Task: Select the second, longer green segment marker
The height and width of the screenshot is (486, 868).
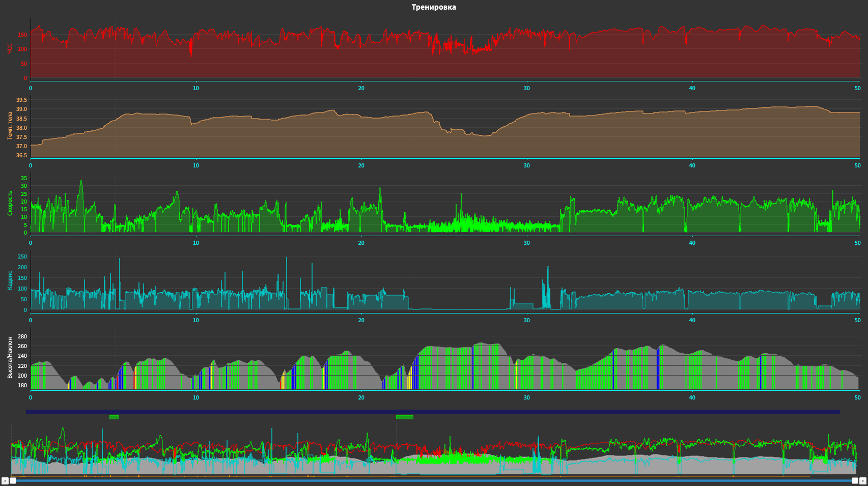Action: pos(405,417)
